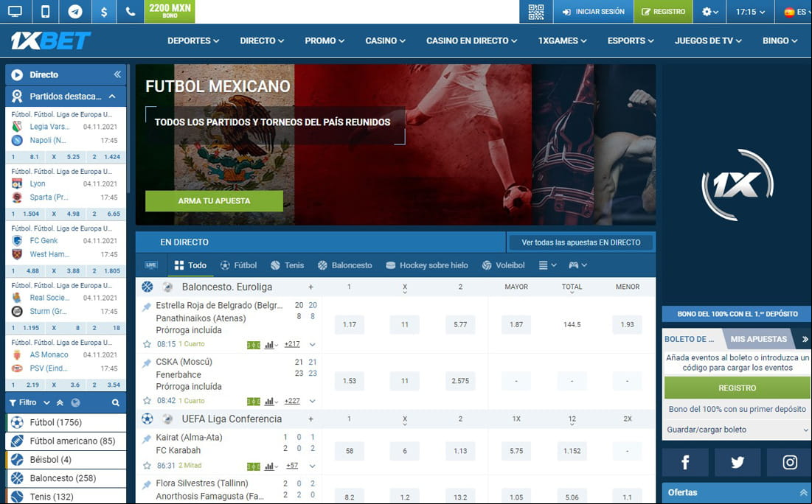Screen dimensions: 812x504
Task: Collapse the Ofertas panel
Action: click(803, 493)
